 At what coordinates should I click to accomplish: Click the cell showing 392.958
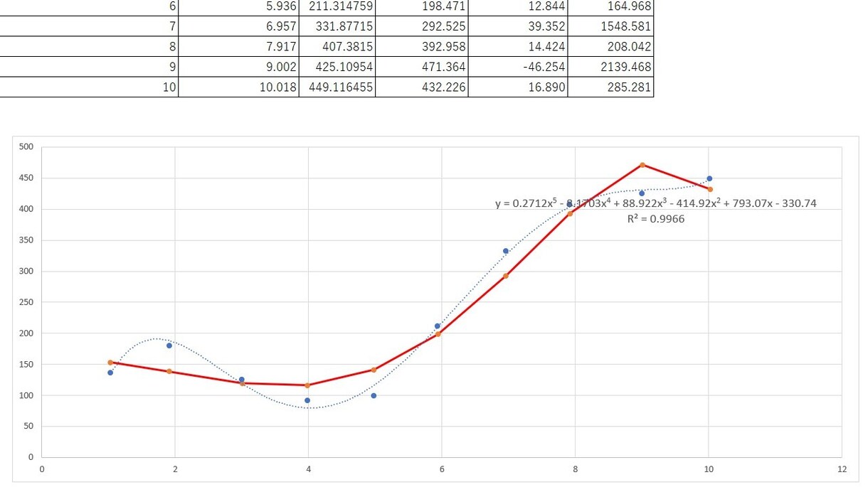click(x=422, y=47)
